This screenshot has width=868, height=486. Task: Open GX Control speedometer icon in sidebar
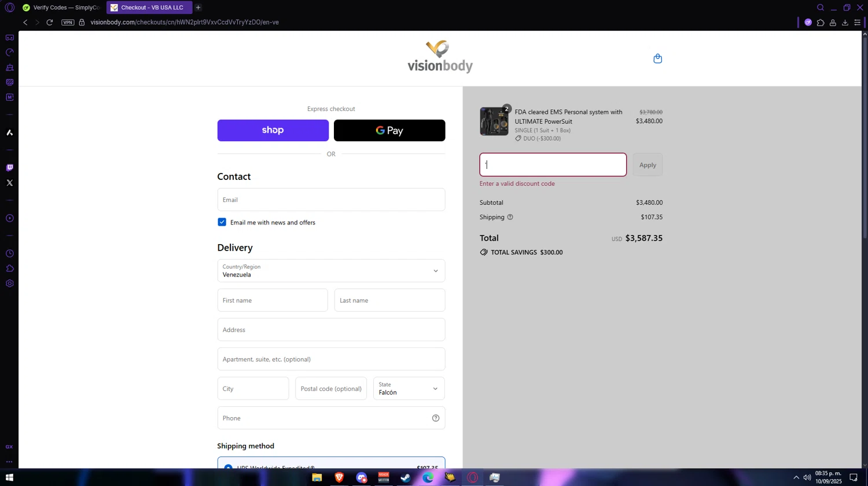click(10, 53)
